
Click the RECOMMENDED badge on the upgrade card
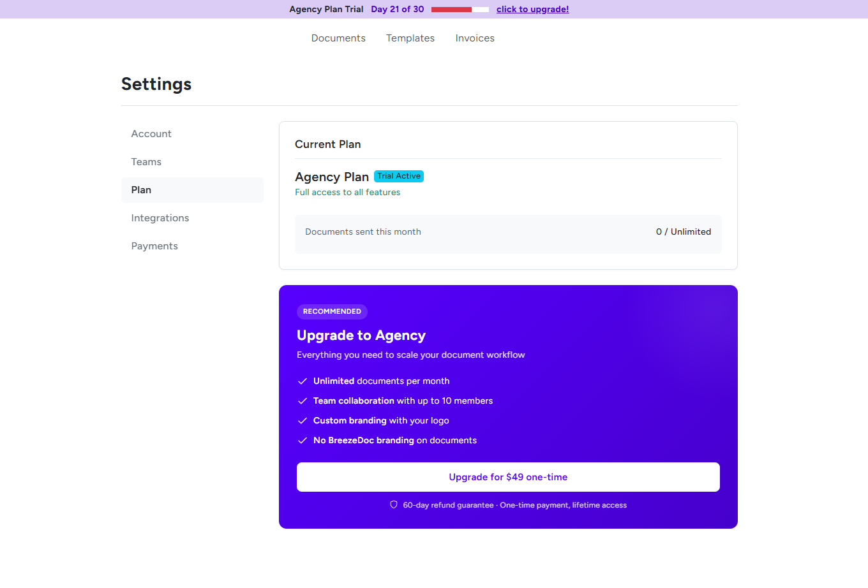tap(332, 311)
